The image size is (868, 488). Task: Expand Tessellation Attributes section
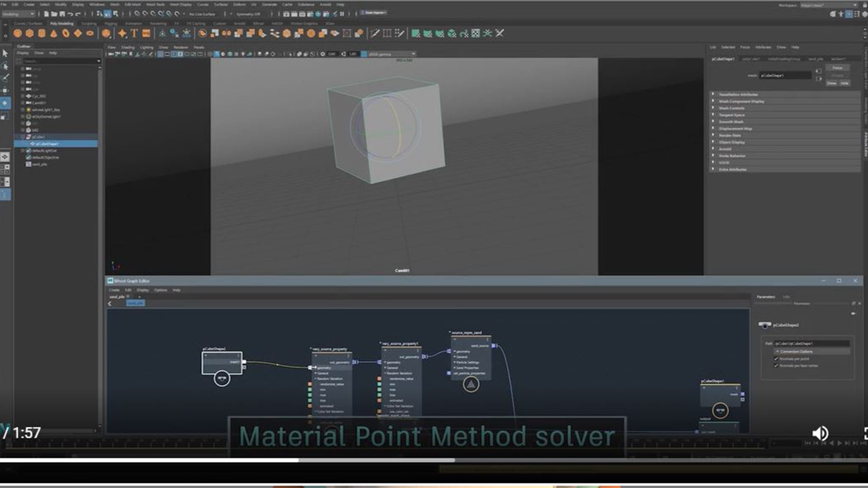click(785, 94)
